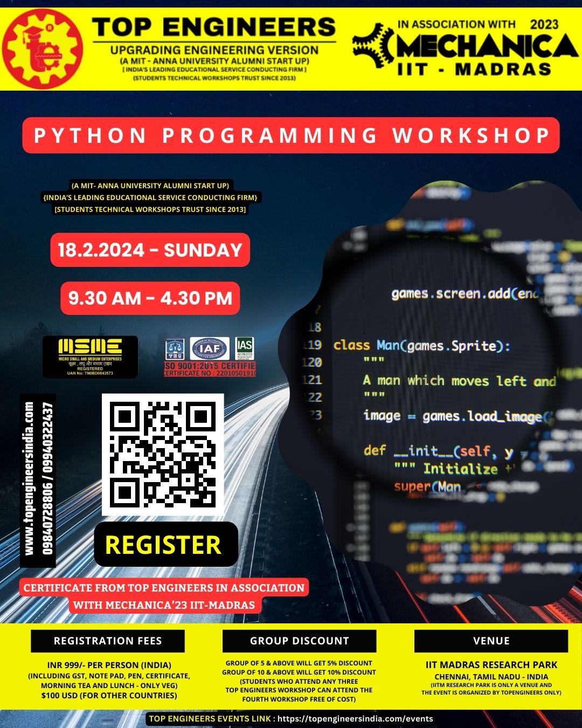Click the REGISTRATION FEES heading
Image resolution: width=582 pixels, height=728 pixels.
pos(108,641)
